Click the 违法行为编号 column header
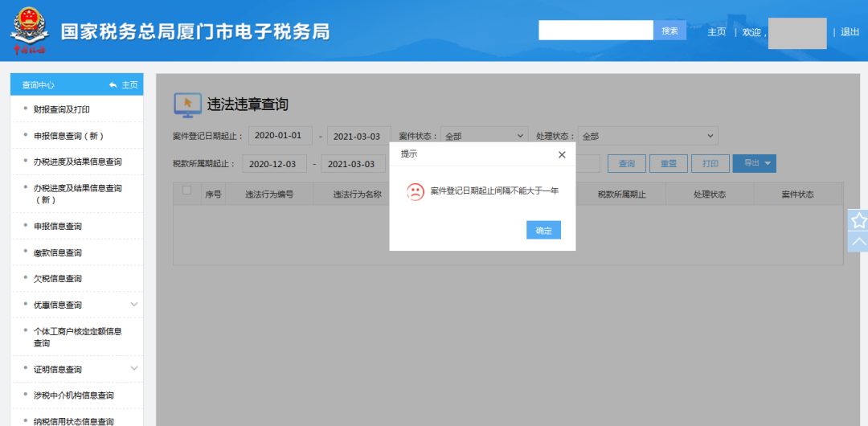 tap(269, 195)
